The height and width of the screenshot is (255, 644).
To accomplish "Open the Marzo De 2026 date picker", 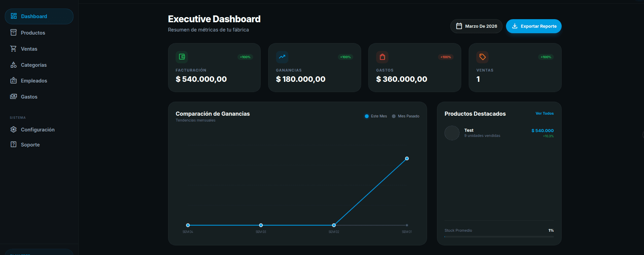I will click(476, 26).
